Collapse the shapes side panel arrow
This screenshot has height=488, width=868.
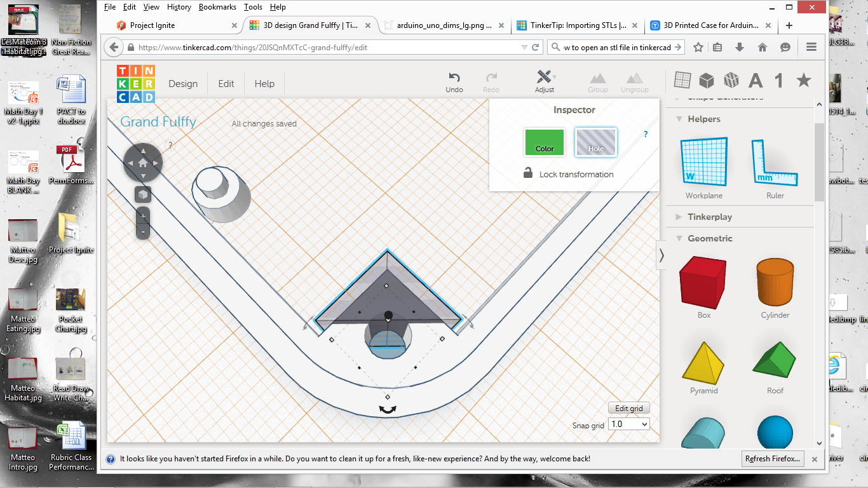point(661,255)
